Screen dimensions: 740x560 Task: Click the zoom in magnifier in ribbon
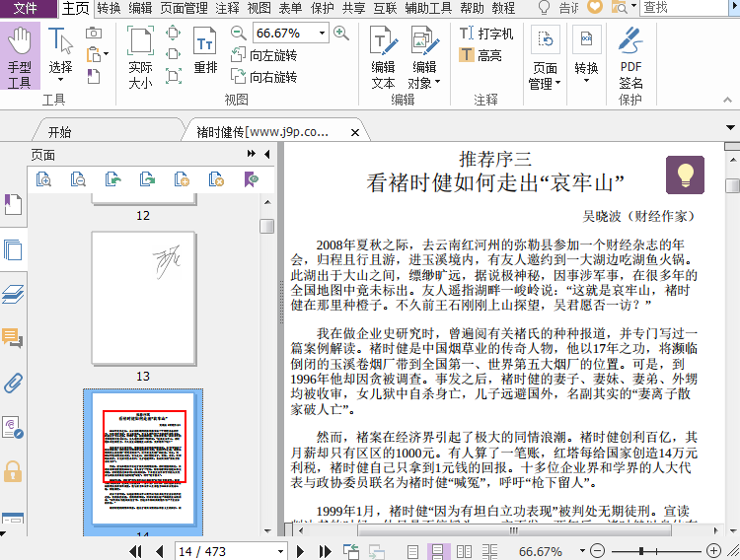pos(341,33)
